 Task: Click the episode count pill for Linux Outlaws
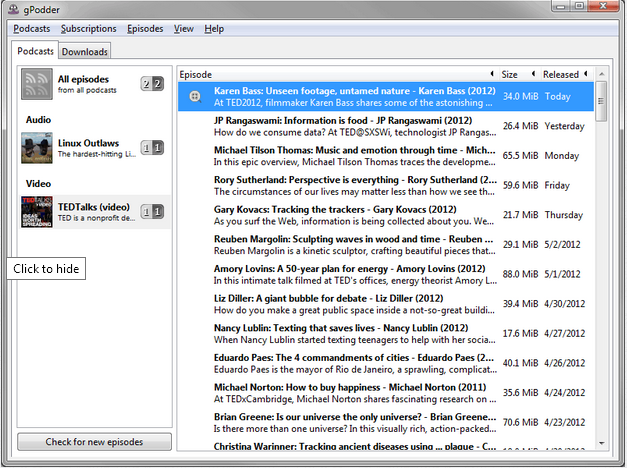(x=152, y=148)
